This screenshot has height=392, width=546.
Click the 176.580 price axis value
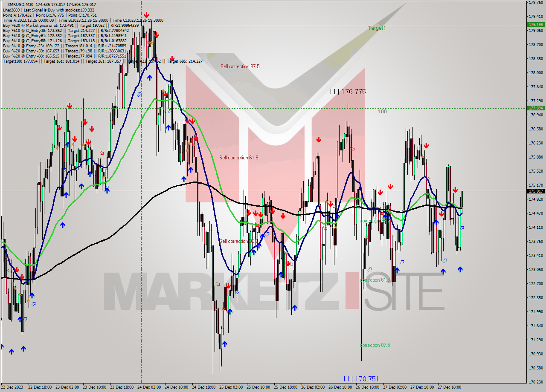[536, 129]
